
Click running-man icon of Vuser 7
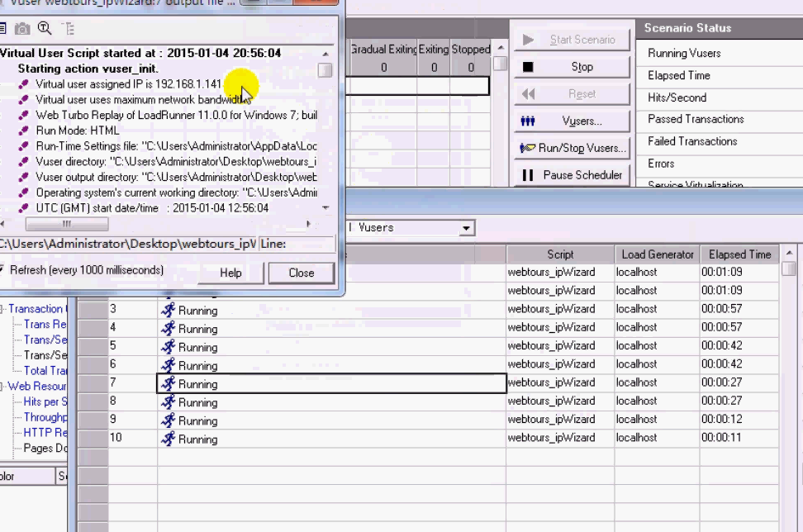coord(168,383)
